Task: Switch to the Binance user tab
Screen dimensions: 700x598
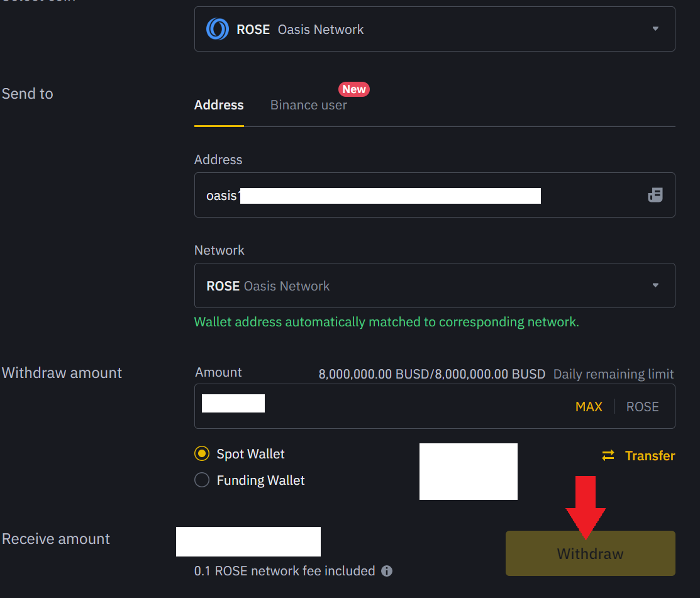Action: (x=308, y=105)
